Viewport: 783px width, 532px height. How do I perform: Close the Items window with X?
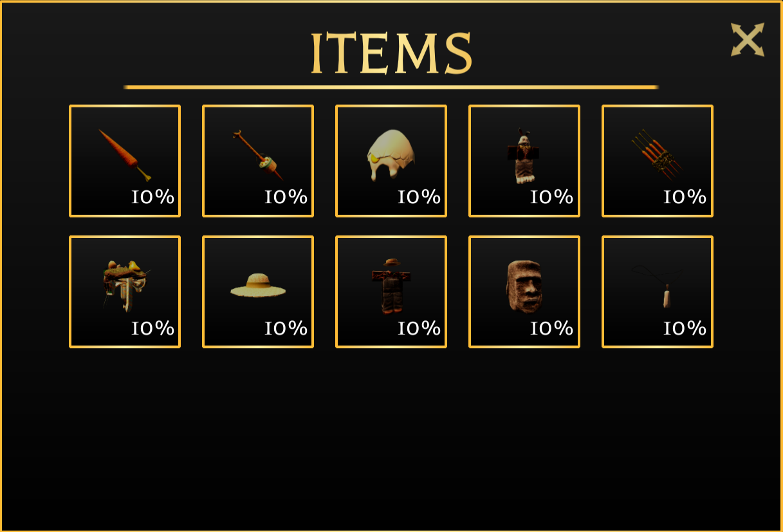pos(748,40)
